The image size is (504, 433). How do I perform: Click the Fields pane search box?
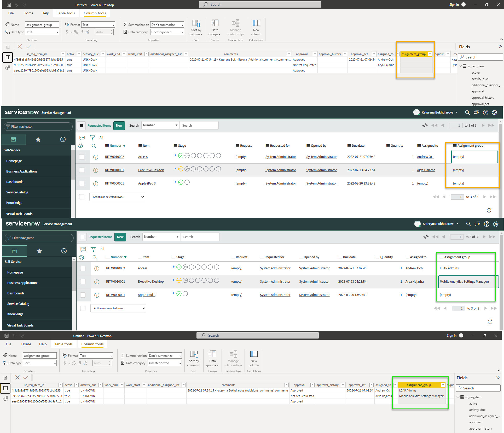481,57
